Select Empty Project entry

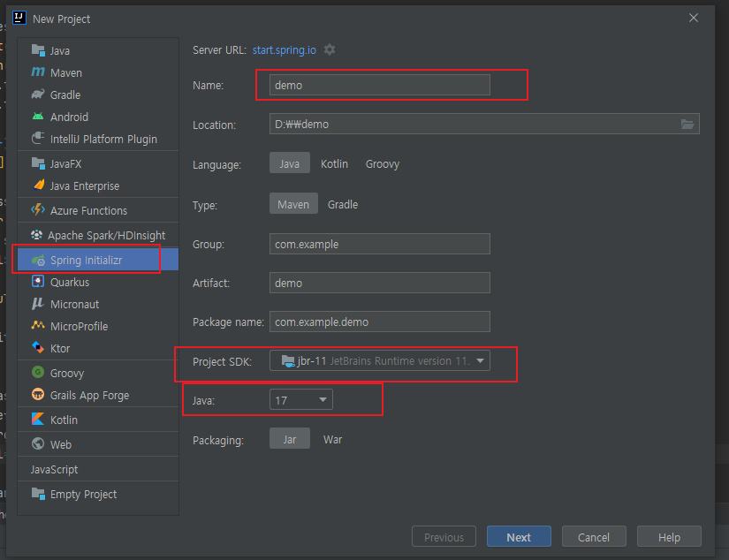click(x=97, y=494)
